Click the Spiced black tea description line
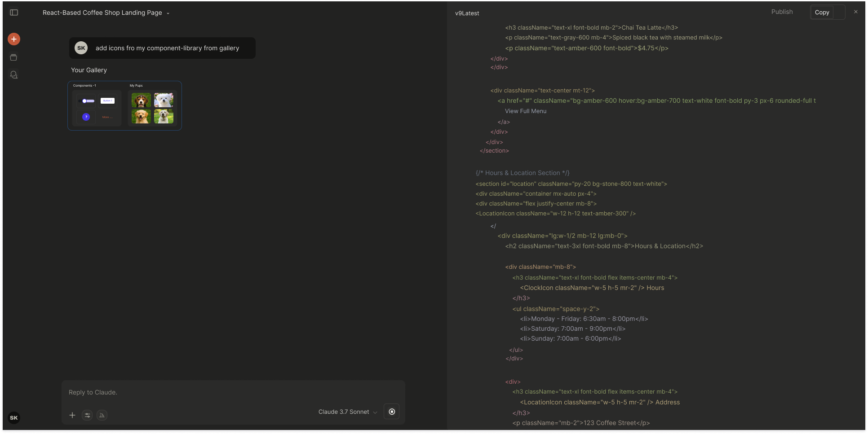Screen dimensions: 868x434 614,37
